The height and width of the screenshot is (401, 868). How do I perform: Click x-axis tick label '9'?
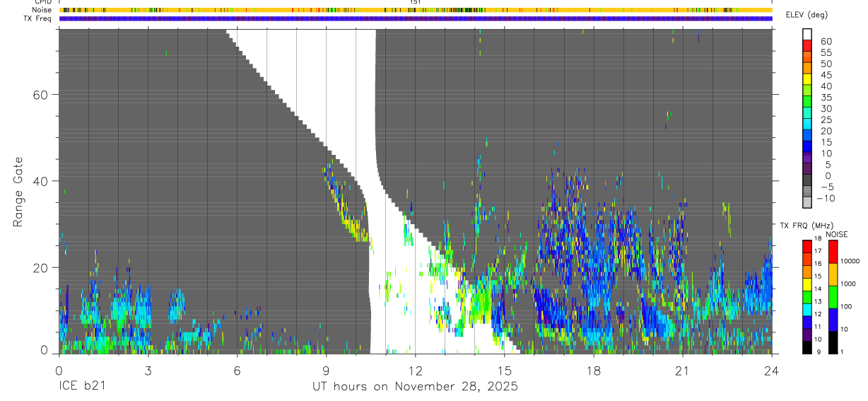point(326,371)
